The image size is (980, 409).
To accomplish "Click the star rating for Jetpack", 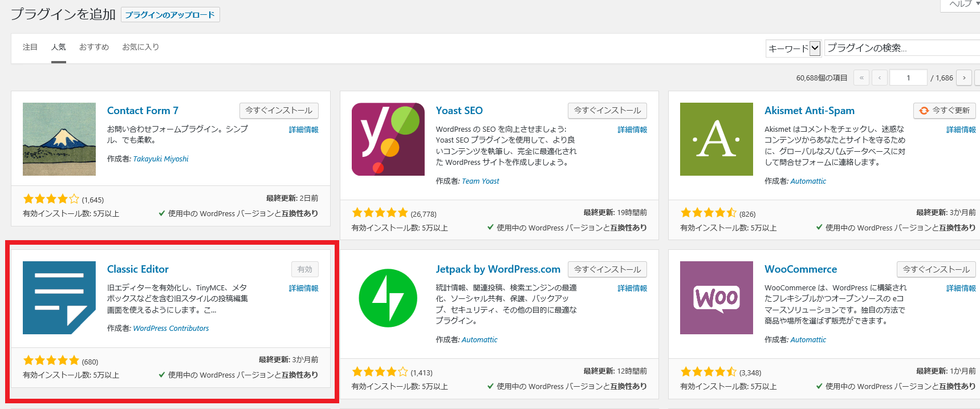I will coord(380,372).
